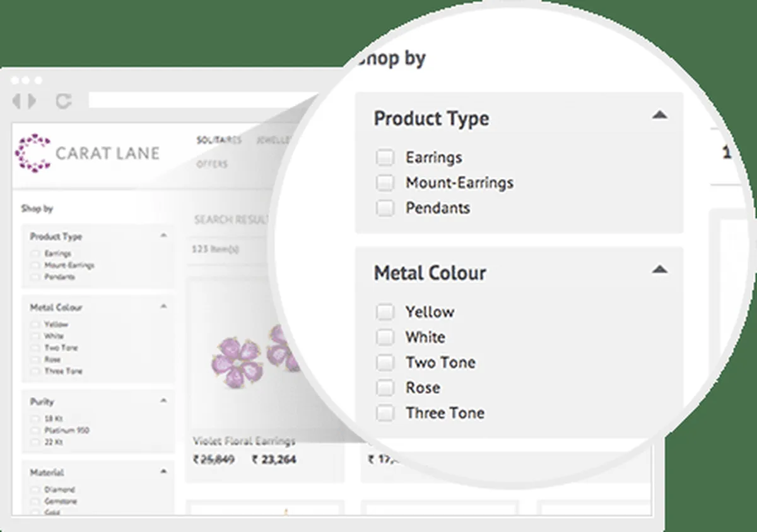Check Pendants in the magnified filter panel
This screenshot has height=532, width=757.
(385, 208)
